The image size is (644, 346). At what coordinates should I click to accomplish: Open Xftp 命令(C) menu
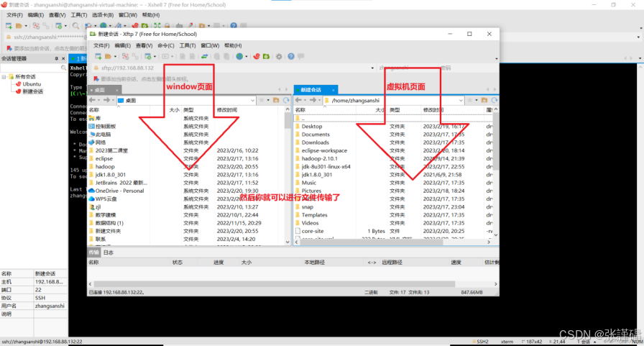[166, 45]
